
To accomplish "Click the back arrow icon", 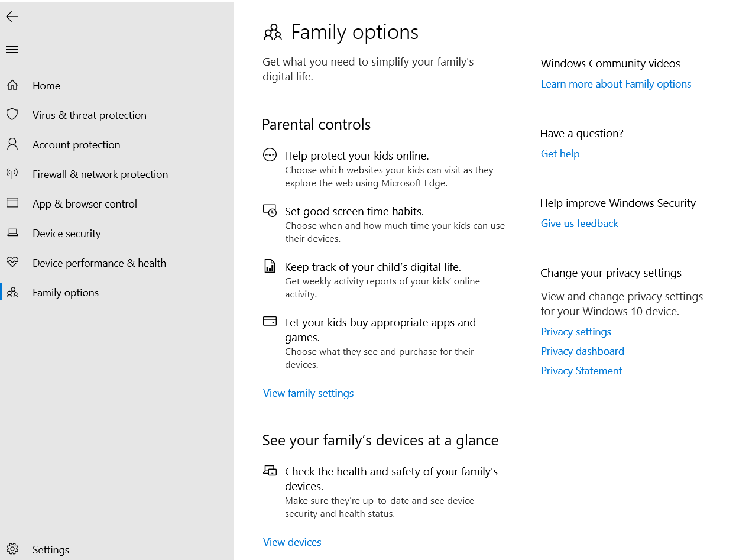I will pos(12,17).
